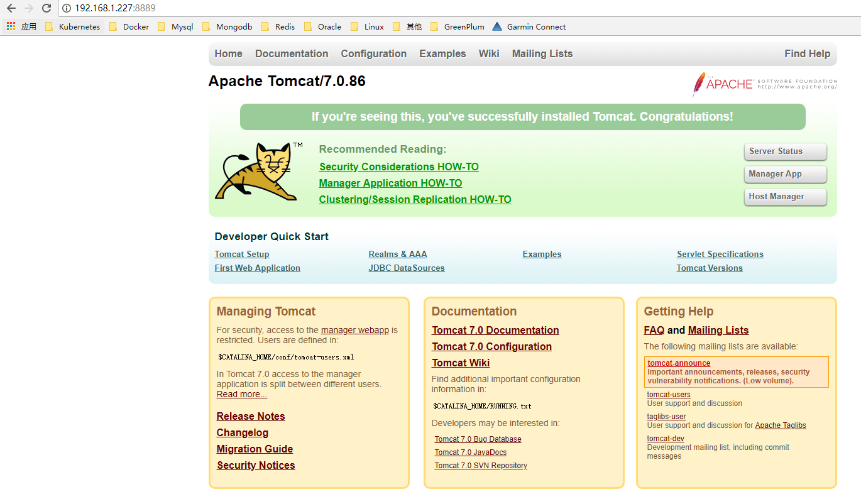Open the Servlet Specifications link

(720, 255)
